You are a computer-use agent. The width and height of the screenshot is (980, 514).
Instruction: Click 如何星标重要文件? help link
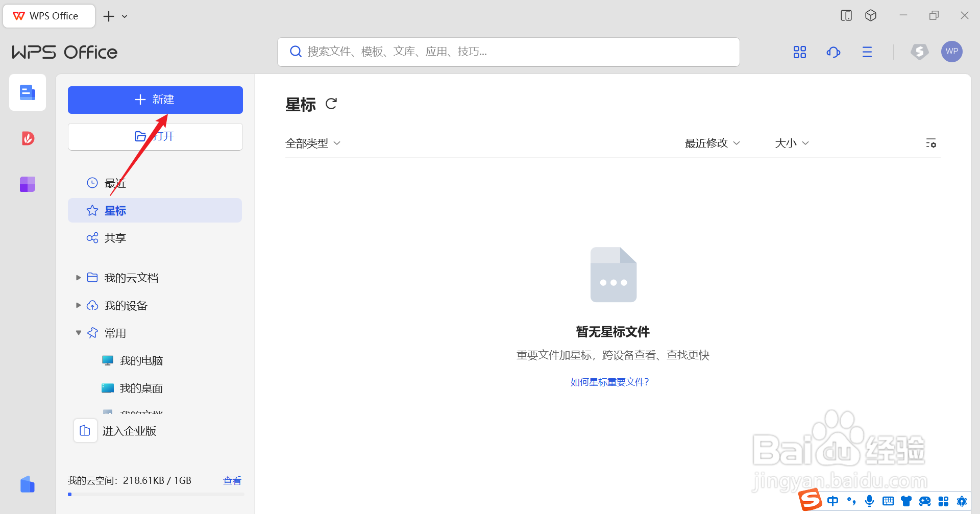click(609, 382)
